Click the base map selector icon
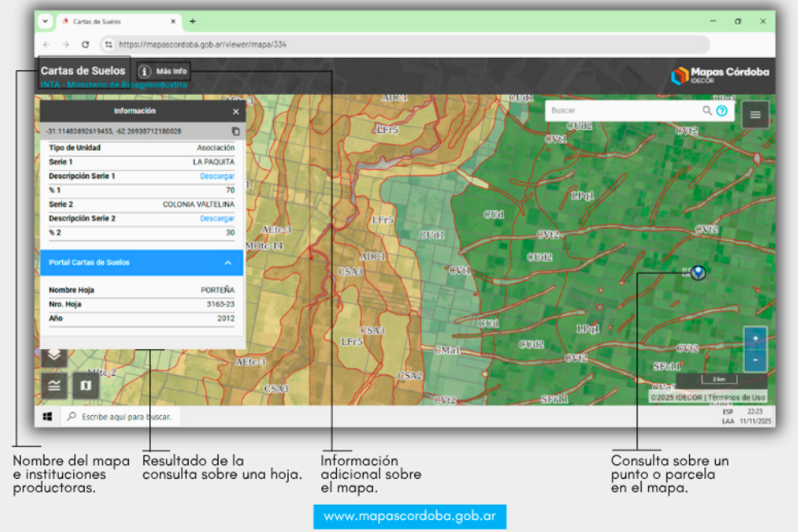The height and width of the screenshot is (532, 798). pyautogui.click(x=85, y=385)
